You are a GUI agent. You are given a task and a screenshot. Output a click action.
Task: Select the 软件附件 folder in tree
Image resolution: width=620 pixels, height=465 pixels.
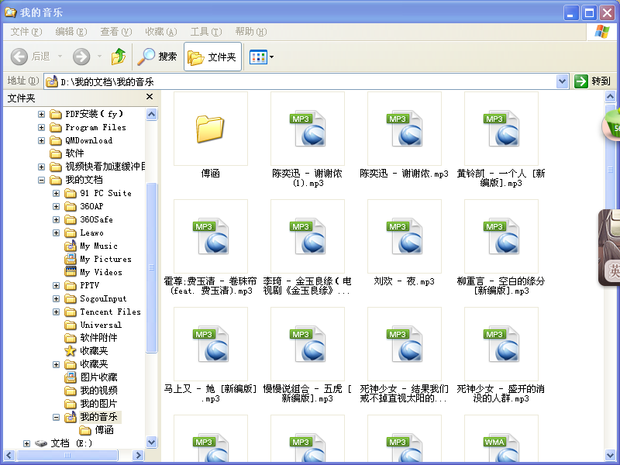[x=91, y=338]
